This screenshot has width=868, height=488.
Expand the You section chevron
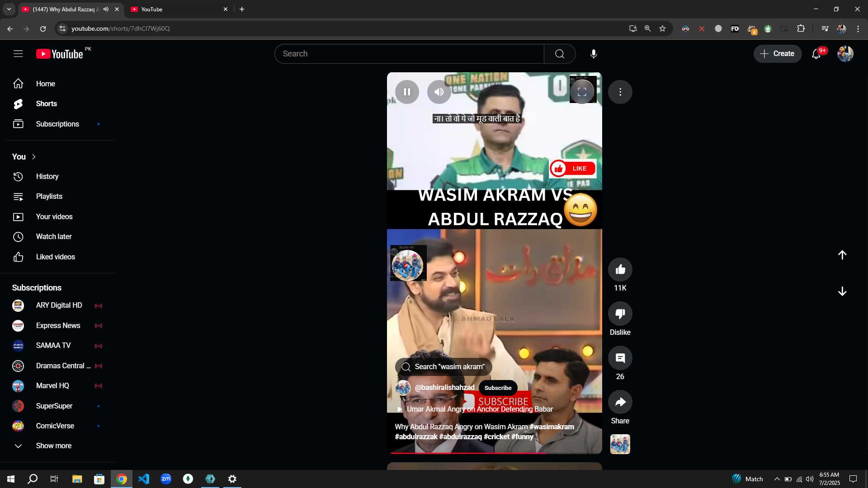tap(33, 157)
